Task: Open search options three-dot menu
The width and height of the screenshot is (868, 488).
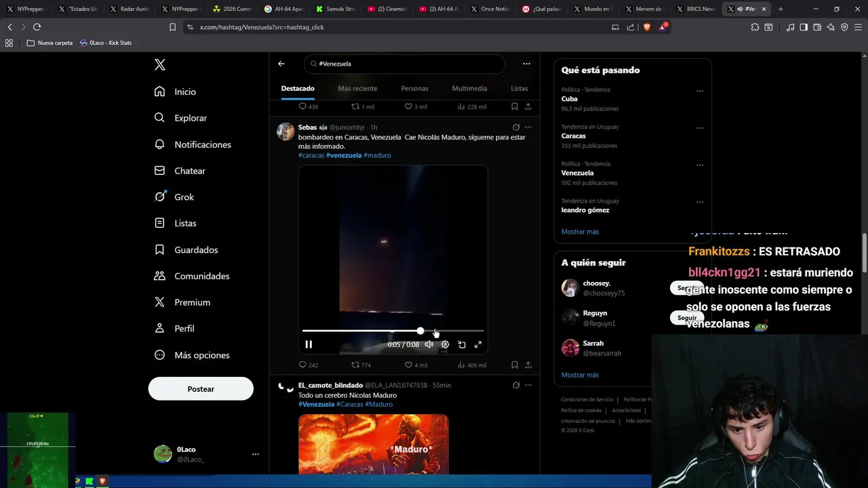Action: click(x=526, y=64)
